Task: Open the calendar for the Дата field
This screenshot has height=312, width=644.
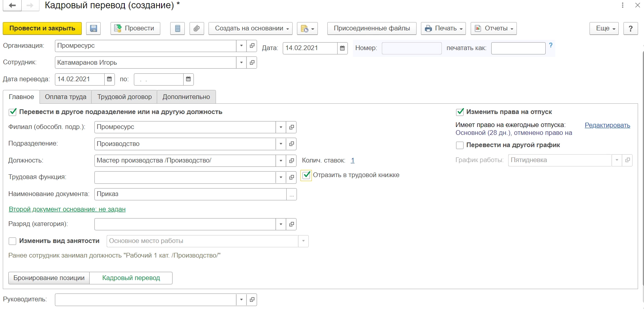Action: pyautogui.click(x=342, y=48)
